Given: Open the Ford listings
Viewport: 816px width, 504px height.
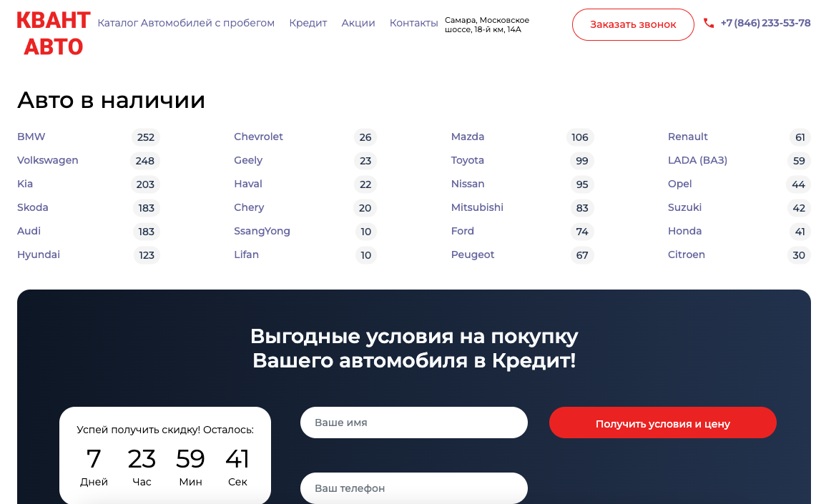Looking at the screenshot, I should coord(462,230).
